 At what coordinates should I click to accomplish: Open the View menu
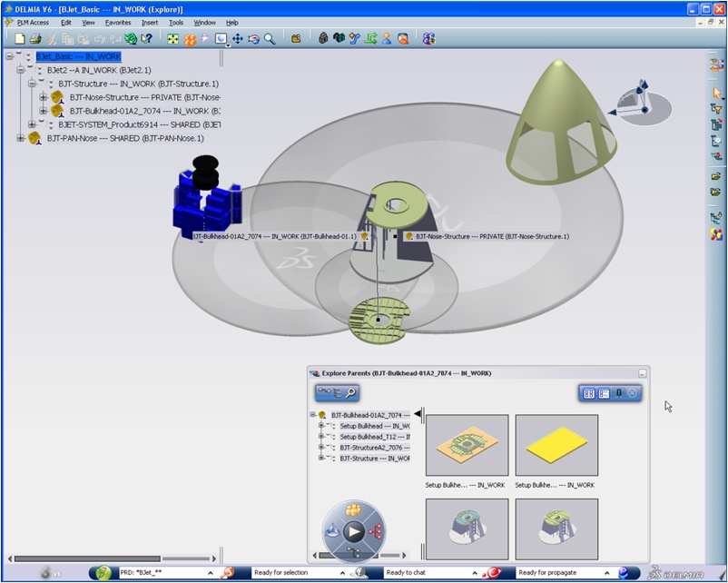point(88,23)
